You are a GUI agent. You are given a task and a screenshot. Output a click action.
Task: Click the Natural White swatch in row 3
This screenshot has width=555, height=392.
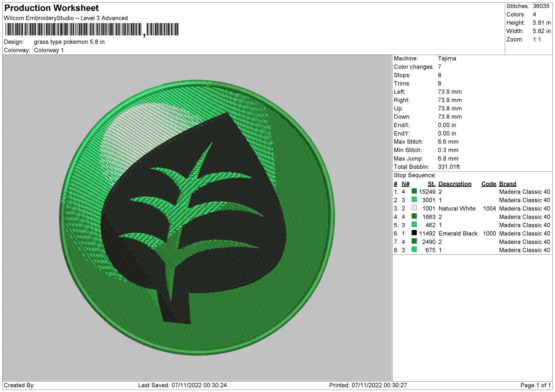pyautogui.click(x=414, y=208)
